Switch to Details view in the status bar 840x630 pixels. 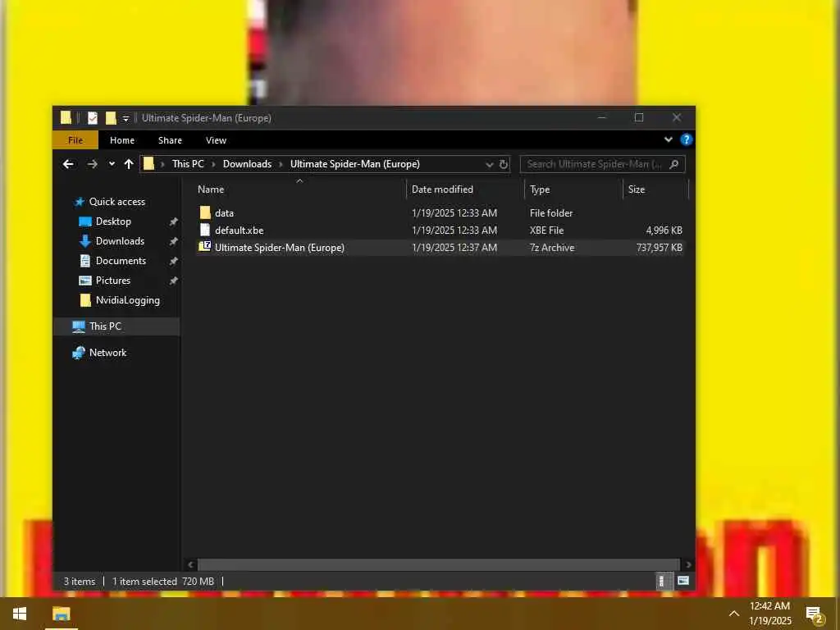[x=664, y=582]
